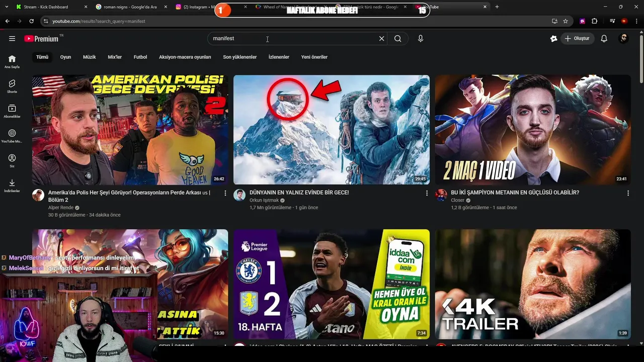Open the Siz profile sidebar item
This screenshot has width=644, height=362.
click(12, 161)
